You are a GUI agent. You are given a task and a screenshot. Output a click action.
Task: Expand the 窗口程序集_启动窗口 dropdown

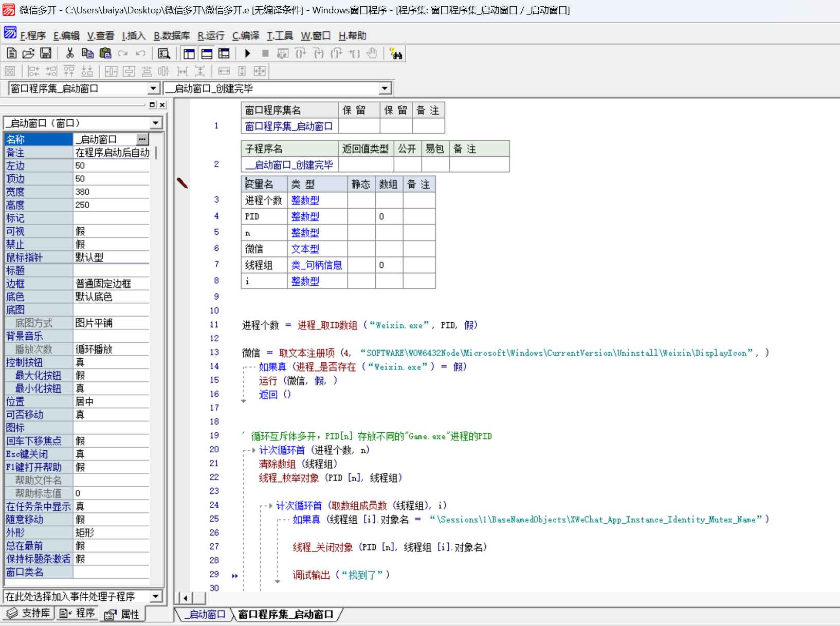(153, 88)
